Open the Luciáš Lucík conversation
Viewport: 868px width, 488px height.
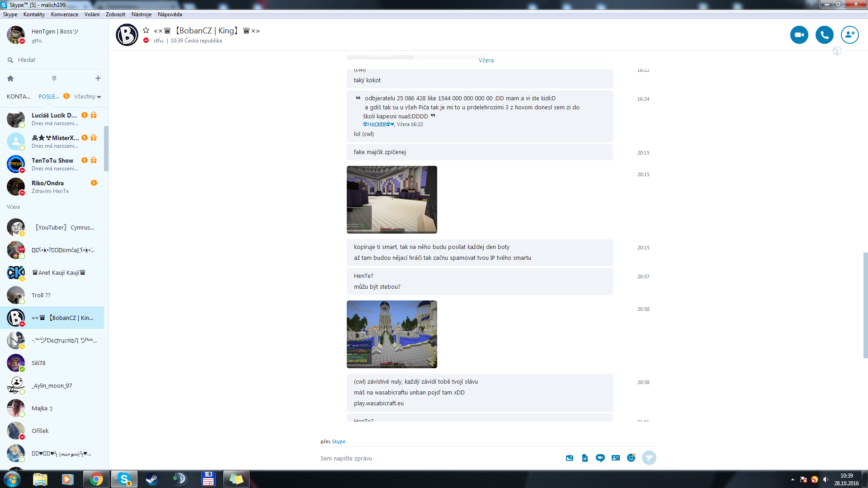click(52, 119)
